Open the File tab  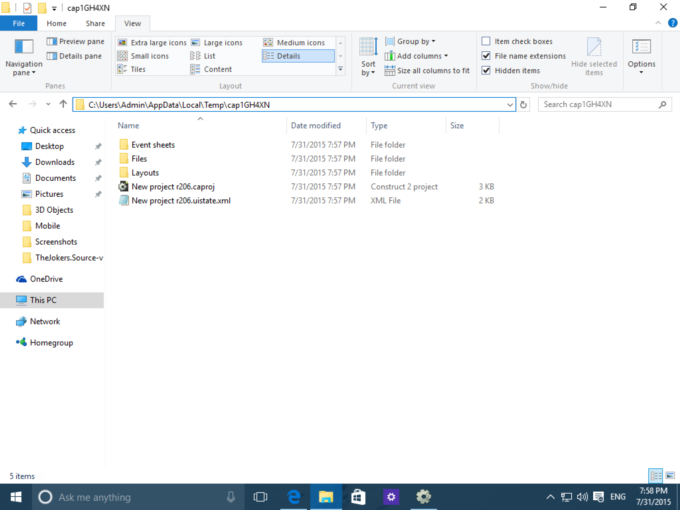pos(19,23)
